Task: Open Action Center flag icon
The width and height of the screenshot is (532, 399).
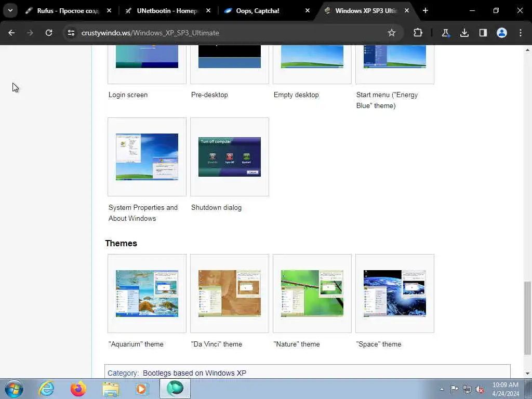Action: [454, 389]
